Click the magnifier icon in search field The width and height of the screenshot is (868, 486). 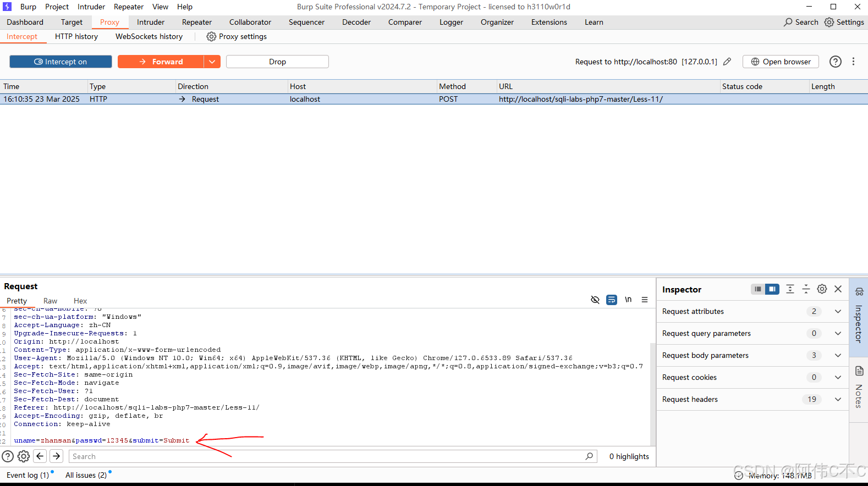tap(589, 456)
